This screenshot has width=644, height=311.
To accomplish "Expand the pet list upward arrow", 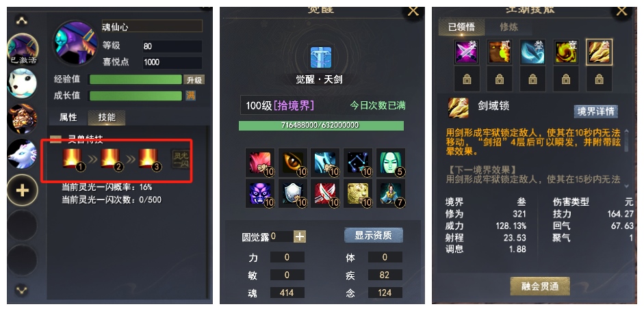I will tap(22, 20).
